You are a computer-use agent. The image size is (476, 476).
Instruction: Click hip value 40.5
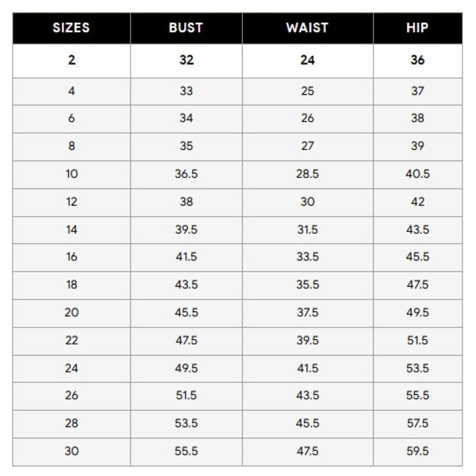pos(418,174)
